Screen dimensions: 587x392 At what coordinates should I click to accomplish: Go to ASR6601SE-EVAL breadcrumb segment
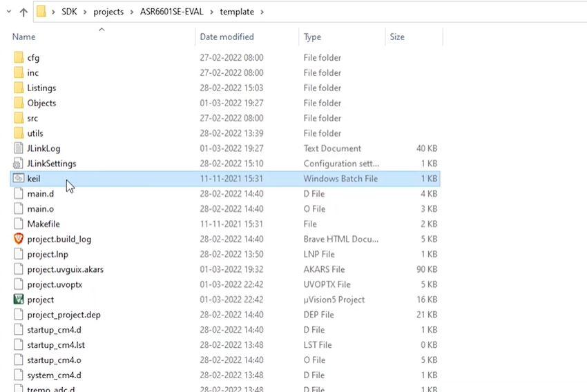[172, 12]
